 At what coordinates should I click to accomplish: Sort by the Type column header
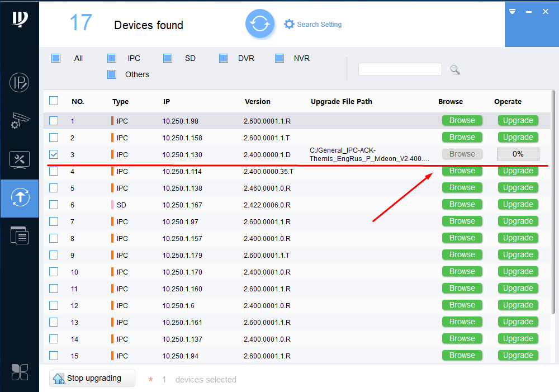pos(121,102)
